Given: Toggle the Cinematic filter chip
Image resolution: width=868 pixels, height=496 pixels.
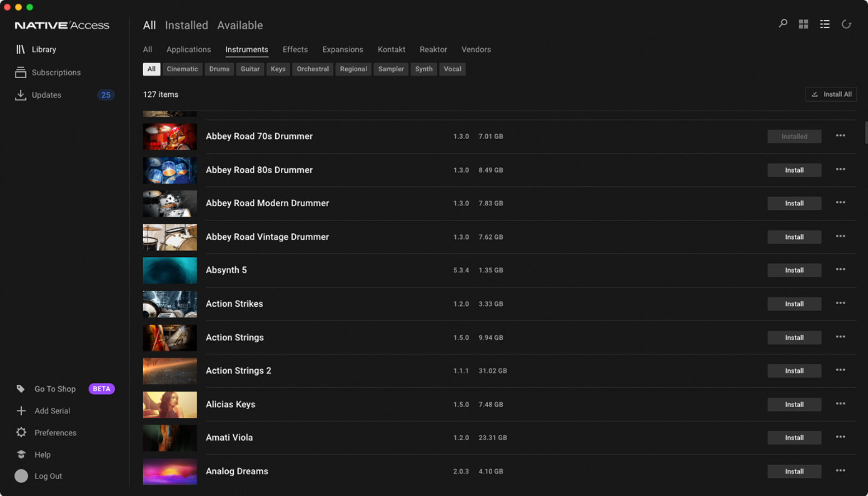Looking at the screenshot, I should [182, 69].
